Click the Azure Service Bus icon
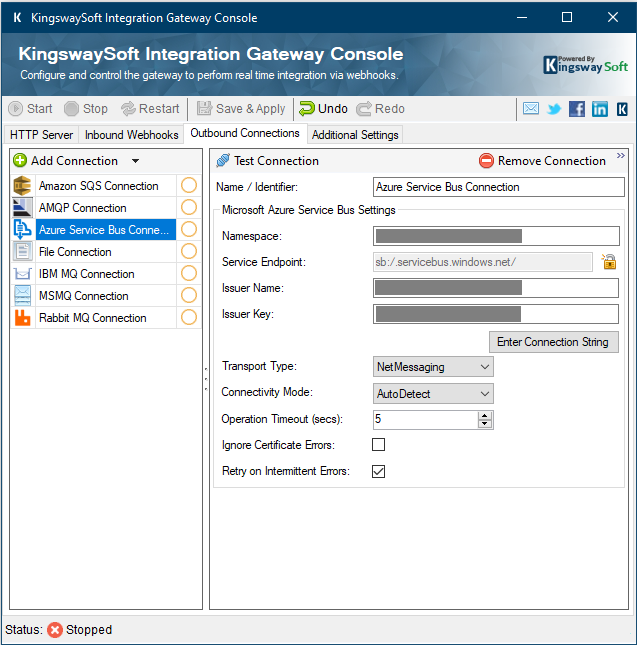 (23, 230)
